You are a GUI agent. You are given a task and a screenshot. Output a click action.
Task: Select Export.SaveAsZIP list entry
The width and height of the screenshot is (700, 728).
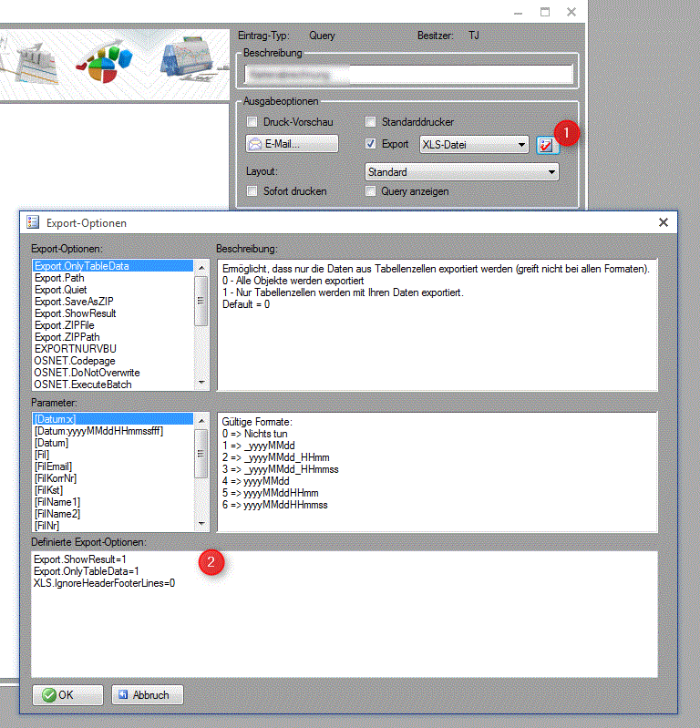(74, 302)
